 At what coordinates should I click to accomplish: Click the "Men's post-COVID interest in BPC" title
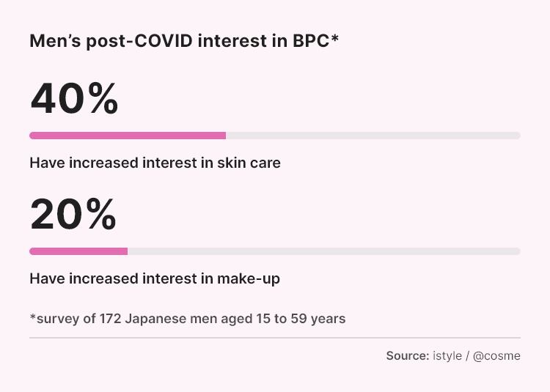(x=183, y=41)
